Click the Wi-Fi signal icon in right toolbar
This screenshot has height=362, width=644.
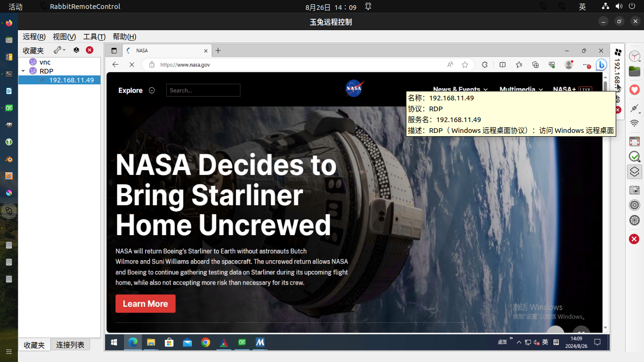coord(635,123)
